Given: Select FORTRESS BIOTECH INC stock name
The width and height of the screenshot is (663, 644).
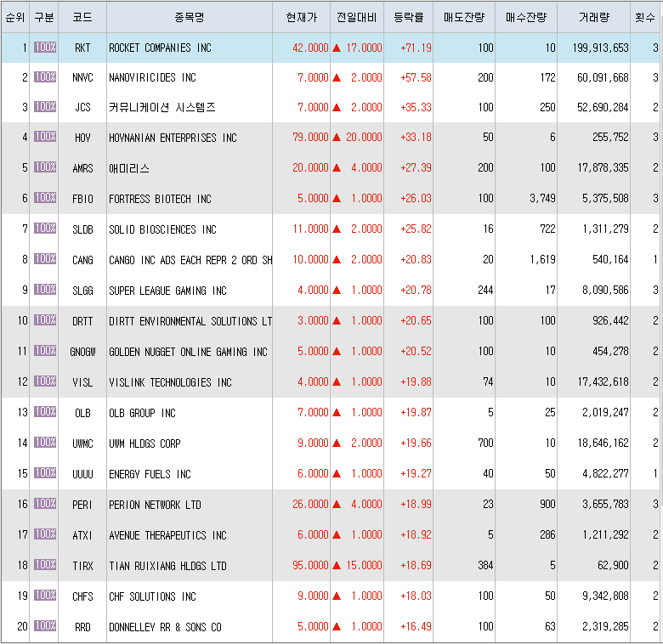Looking at the screenshot, I should 160,199.
